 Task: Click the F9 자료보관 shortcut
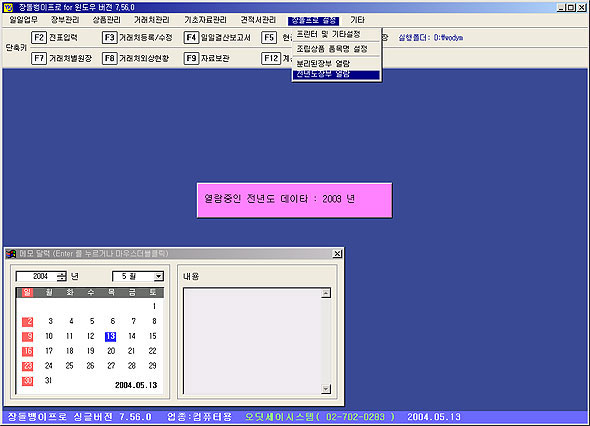[x=207, y=58]
